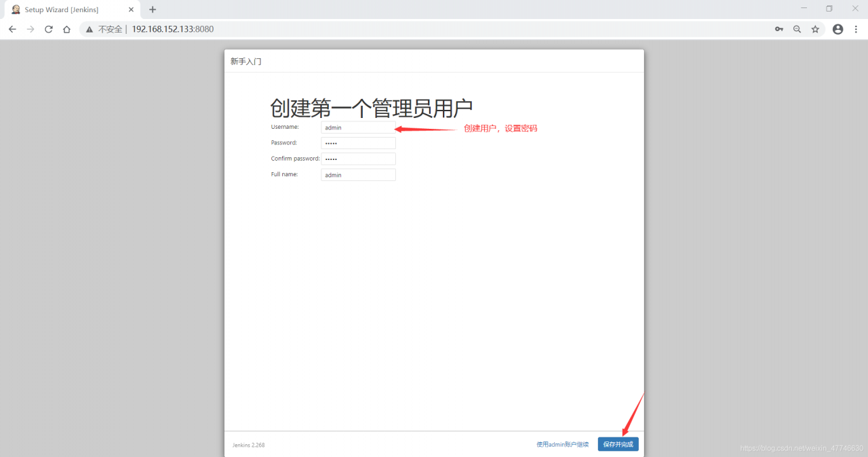The width and height of the screenshot is (868, 457).
Task: Click the 创建第一个管理员用户 heading
Action: click(372, 108)
